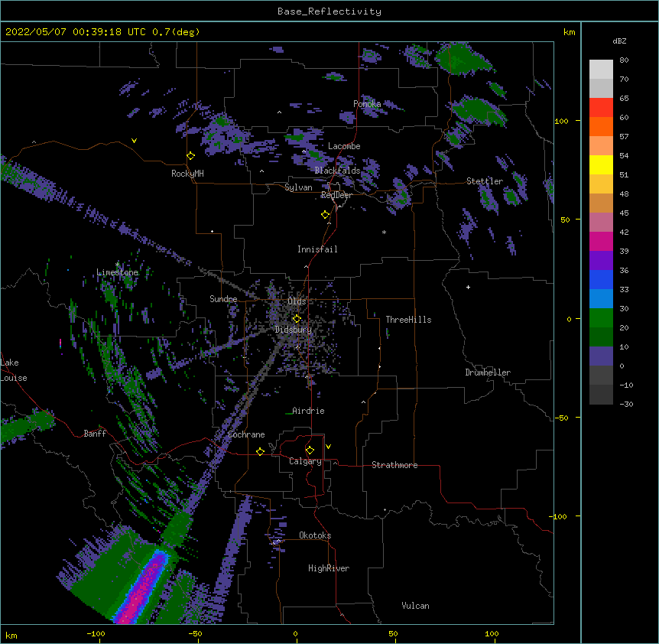The height and width of the screenshot is (644, 659).
Task: Select the white plus marker north of Drumheller
Action: [x=468, y=287]
